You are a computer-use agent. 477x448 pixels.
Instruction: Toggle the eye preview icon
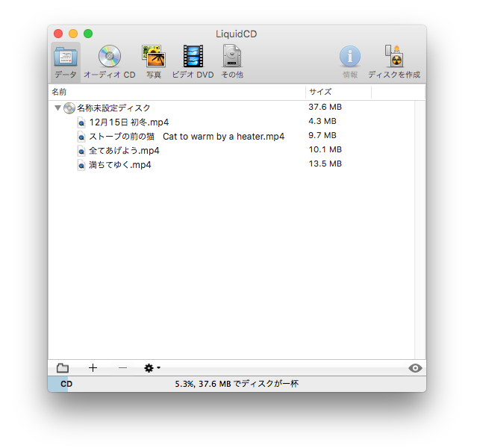click(416, 368)
